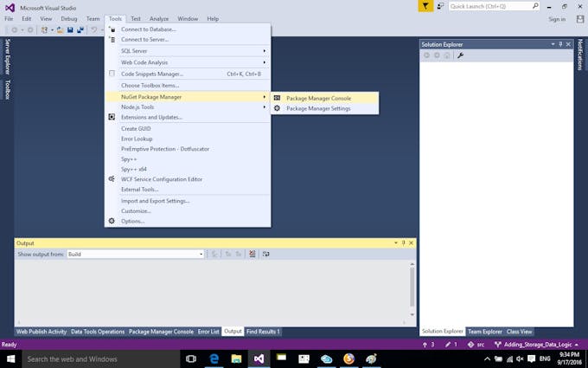Open Output panel window position dropdown arrow

(396, 243)
